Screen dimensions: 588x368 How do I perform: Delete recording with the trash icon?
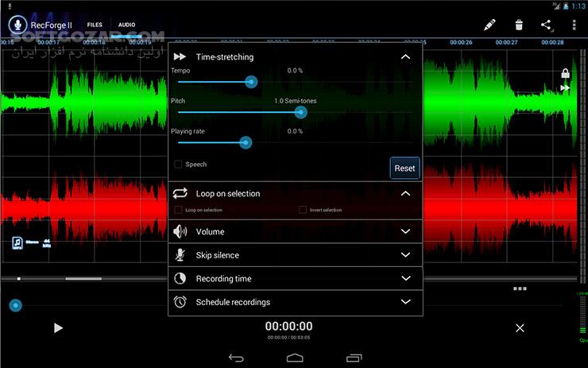pos(519,25)
